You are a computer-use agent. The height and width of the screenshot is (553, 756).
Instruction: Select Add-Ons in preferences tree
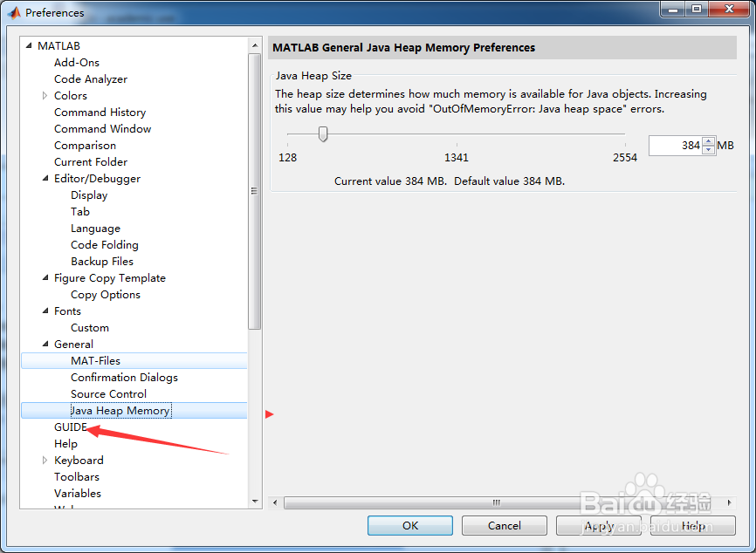click(77, 63)
